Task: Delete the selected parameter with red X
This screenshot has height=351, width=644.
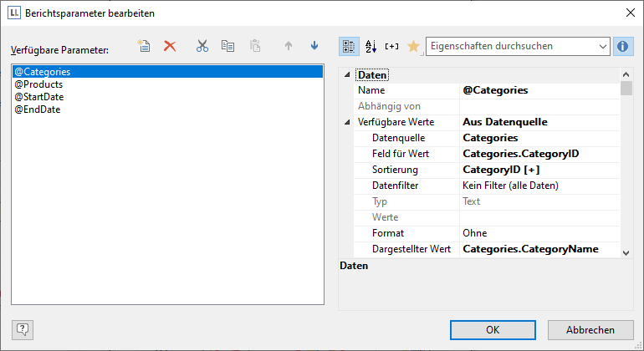Action: [170, 47]
